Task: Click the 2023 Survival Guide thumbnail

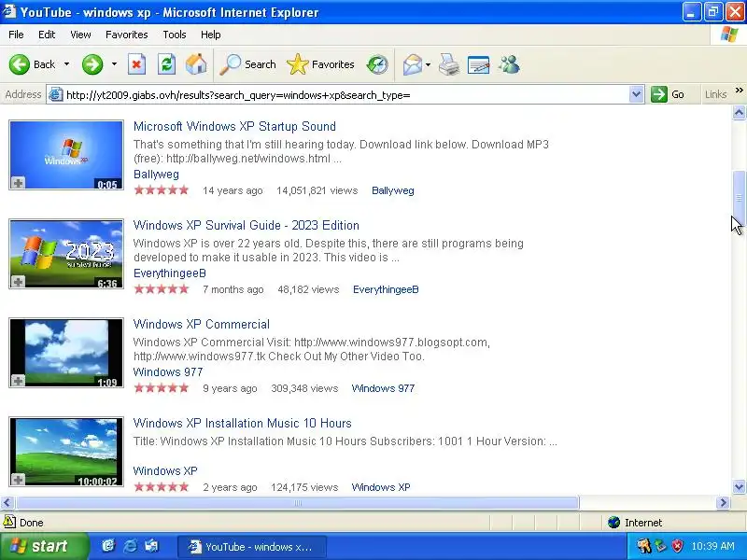Action: point(66,254)
